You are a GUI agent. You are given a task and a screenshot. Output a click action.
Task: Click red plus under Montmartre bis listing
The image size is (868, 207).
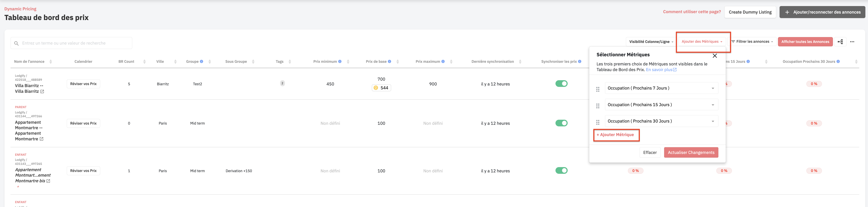click(18, 187)
